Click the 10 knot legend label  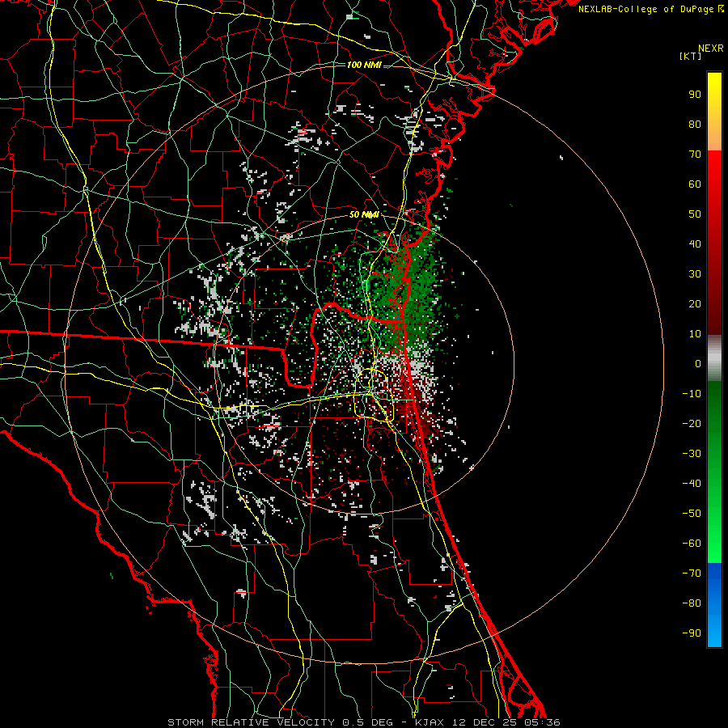click(x=695, y=334)
